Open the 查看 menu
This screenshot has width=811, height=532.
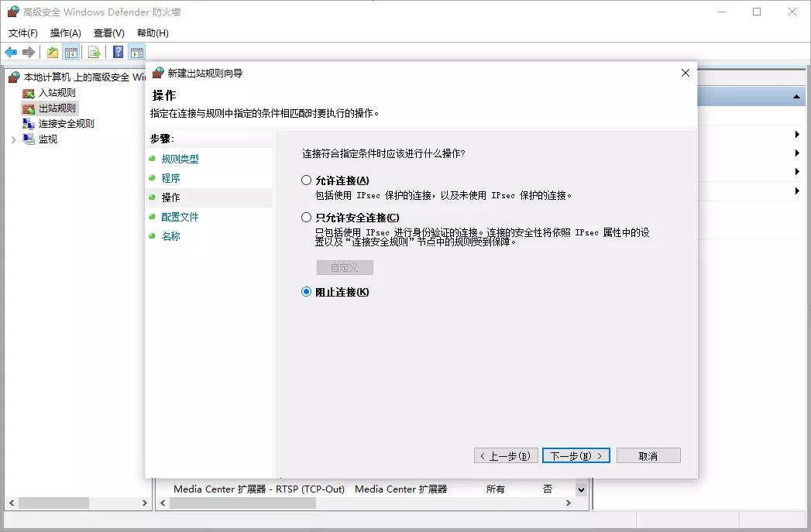point(108,33)
